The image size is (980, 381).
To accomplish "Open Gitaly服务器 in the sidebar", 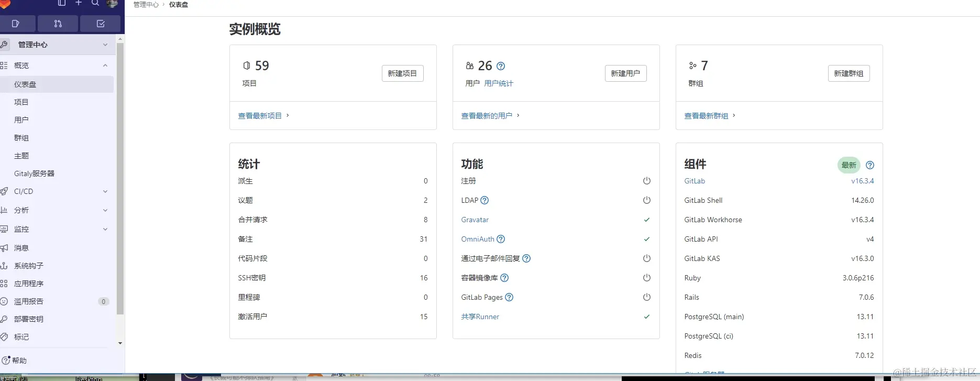I will click(x=57, y=173).
